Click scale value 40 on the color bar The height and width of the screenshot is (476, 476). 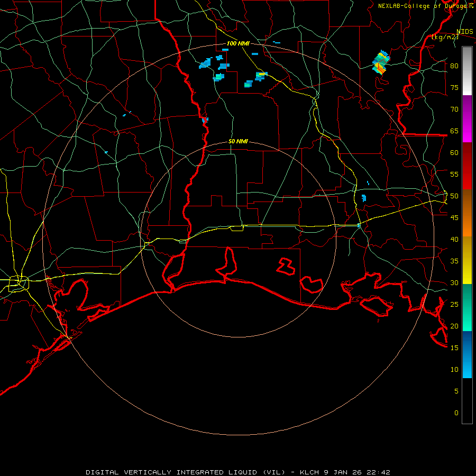pos(454,240)
